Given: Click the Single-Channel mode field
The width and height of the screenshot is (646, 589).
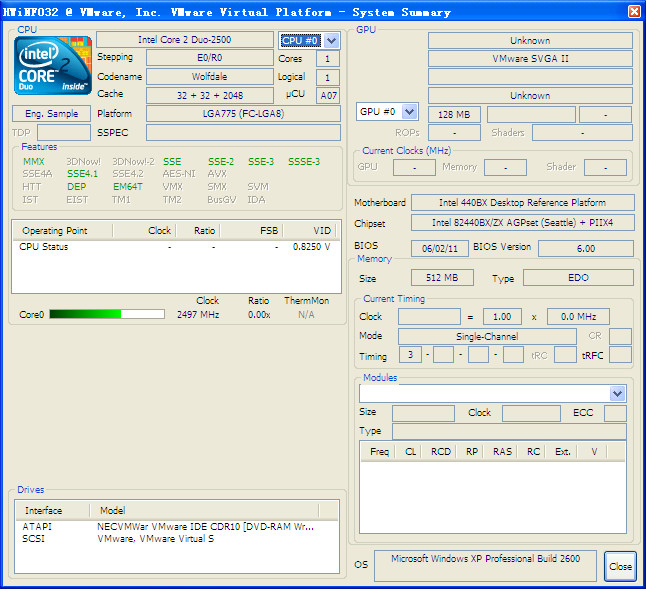Looking at the screenshot, I should tap(487, 337).
